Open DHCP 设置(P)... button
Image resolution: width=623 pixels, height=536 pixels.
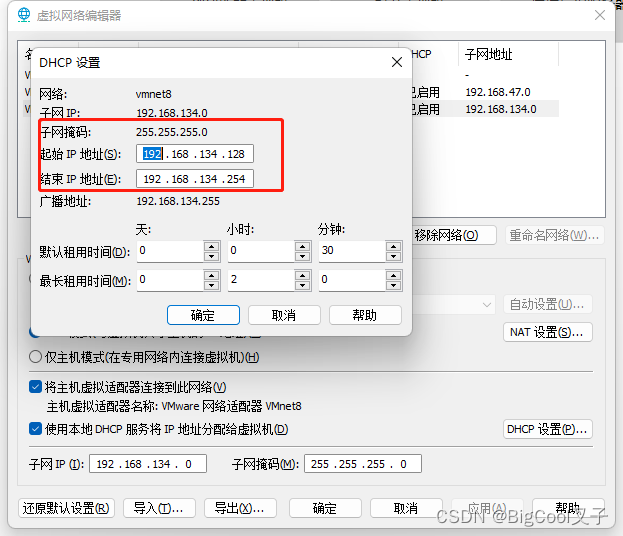(548, 429)
